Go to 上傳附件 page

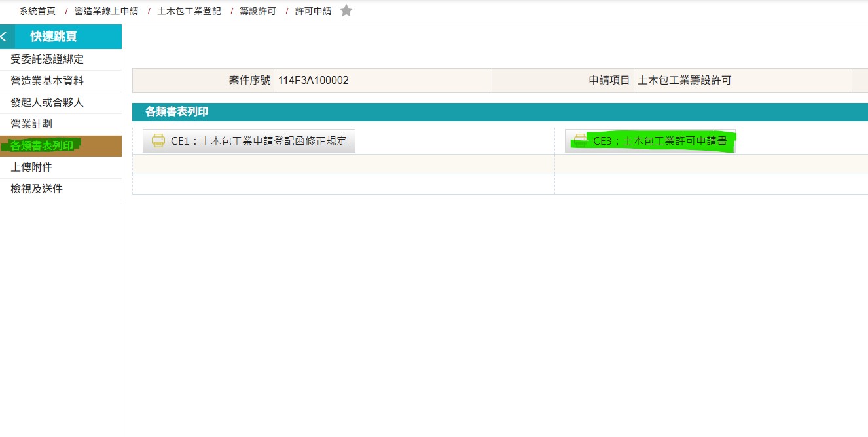tap(31, 168)
